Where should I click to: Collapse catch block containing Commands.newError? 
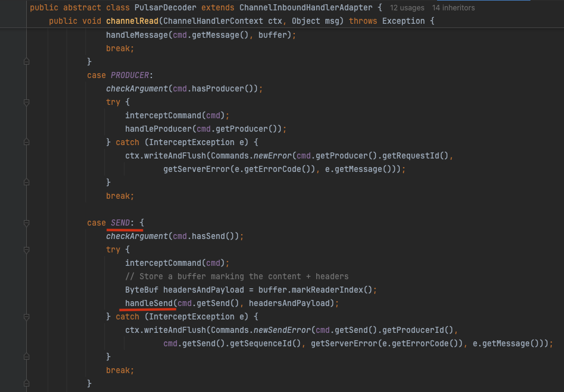(x=27, y=142)
